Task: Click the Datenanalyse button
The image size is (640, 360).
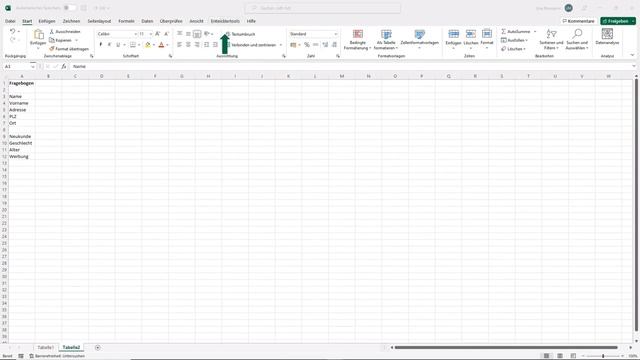Action: tap(607, 37)
